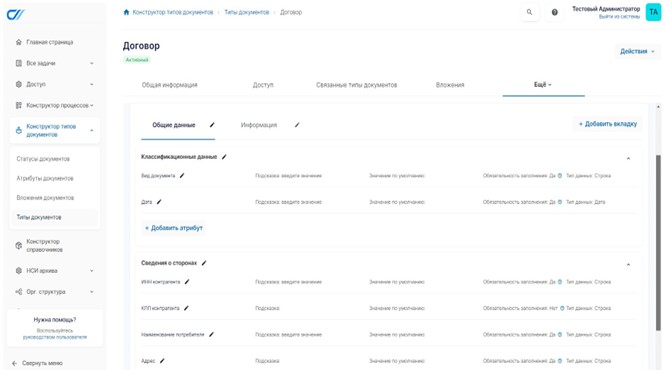Click pencil icon next to Сведения о сторонах
Viewport: 666px width, 370px height.
pyautogui.click(x=204, y=263)
